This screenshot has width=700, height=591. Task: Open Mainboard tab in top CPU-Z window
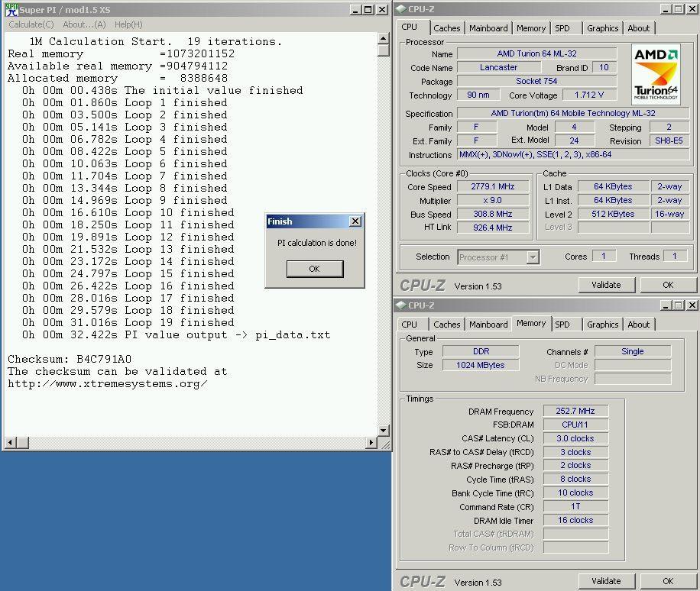coord(488,28)
